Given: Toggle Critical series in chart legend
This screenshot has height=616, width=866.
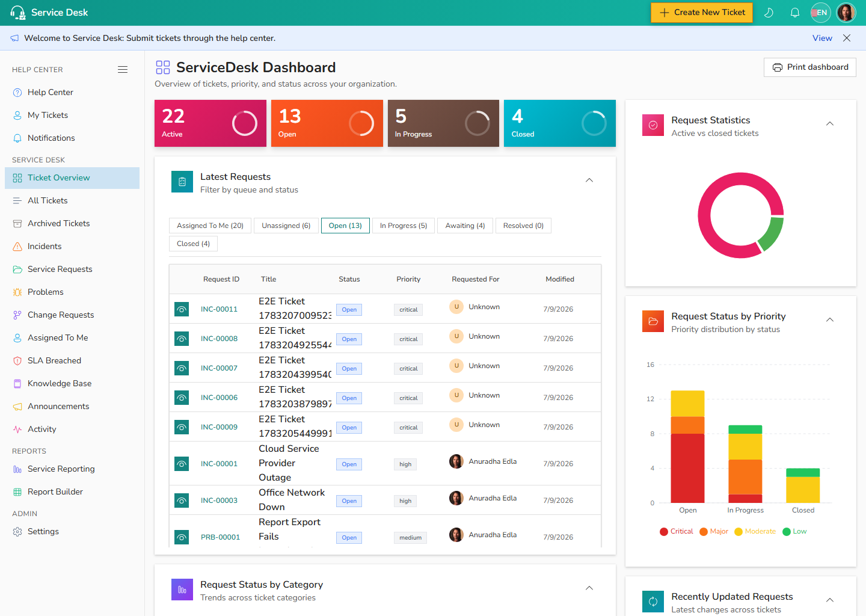Looking at the screenshot, I should pos(677,532).
